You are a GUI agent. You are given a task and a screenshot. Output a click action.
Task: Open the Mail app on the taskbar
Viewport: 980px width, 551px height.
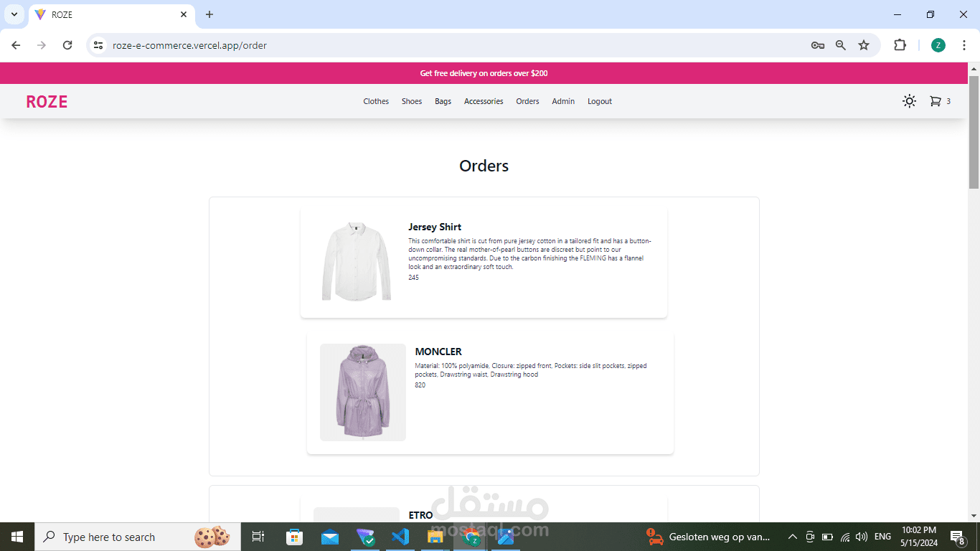tap(329, 537)
